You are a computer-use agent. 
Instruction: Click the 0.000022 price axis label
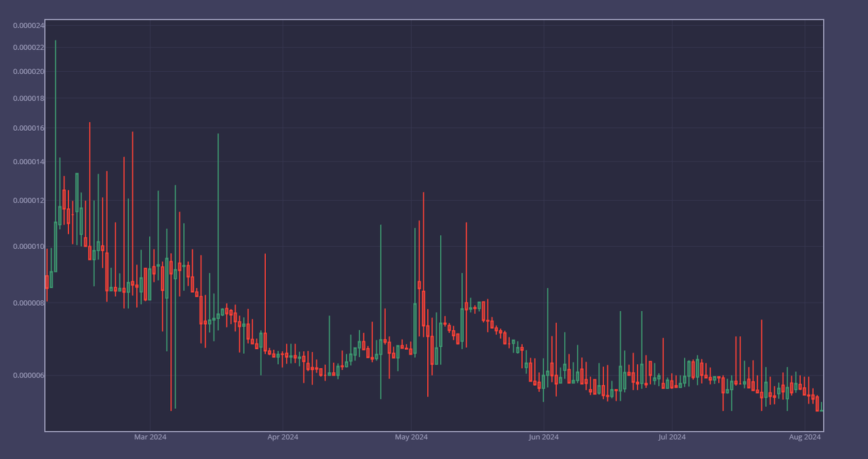28,47
